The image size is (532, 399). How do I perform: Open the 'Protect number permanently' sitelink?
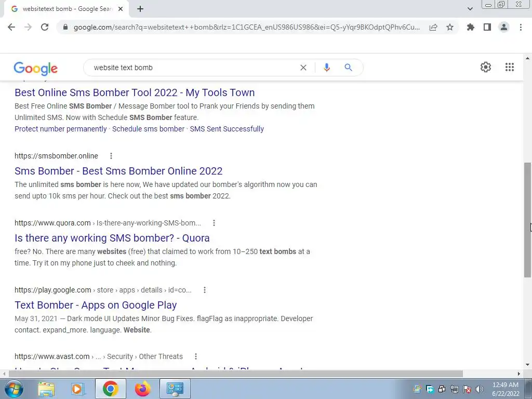click(61, 129)
